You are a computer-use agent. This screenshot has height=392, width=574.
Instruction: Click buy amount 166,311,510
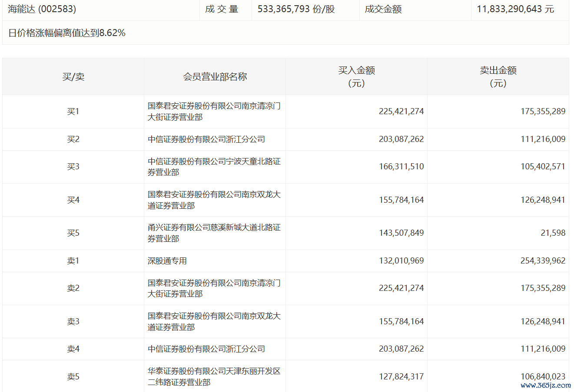(x=401, y=167)
